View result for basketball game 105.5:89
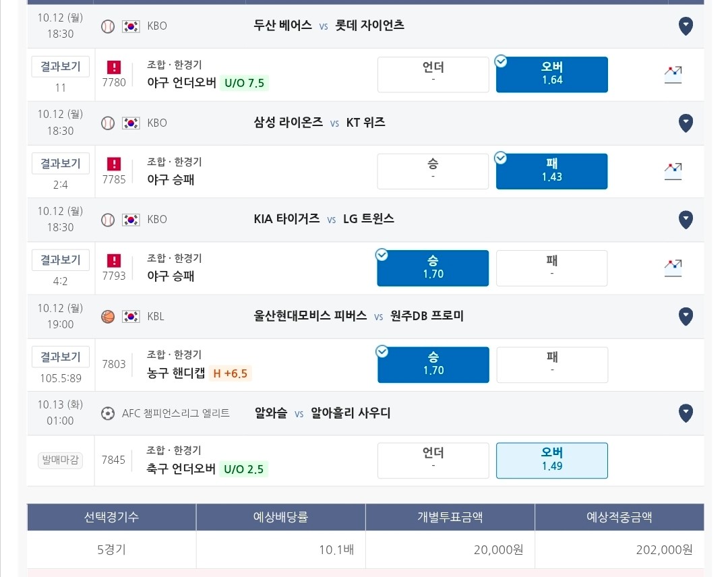 pyautogui.click(x=61, y=357)
